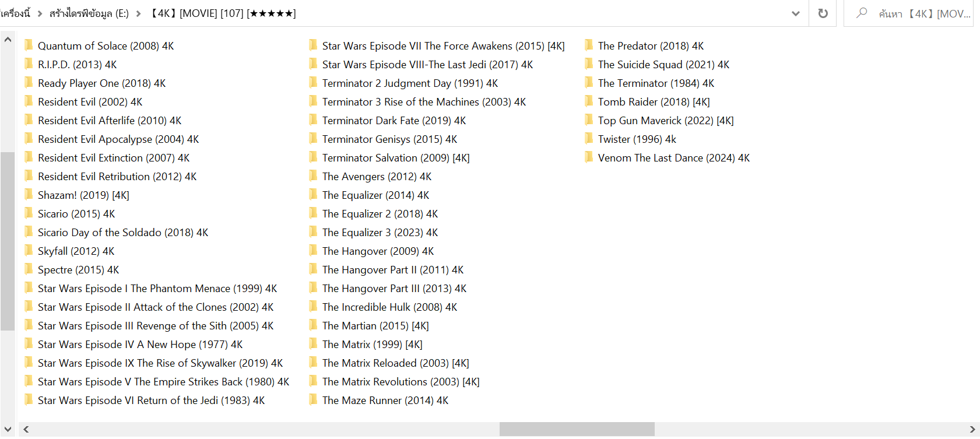Viewport: 980px width, 439px height.
Task: Select "Terminator Genisys (2015) 4K" name
Action: click(x=390, y=139)
